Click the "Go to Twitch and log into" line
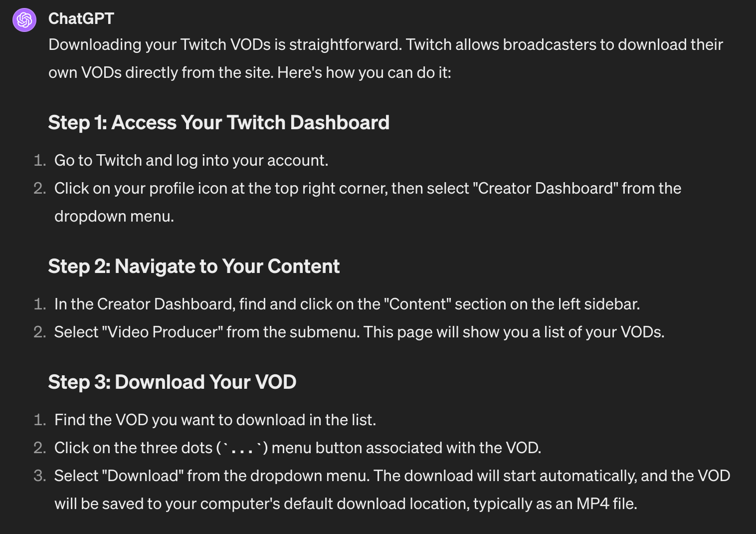The image size is (756, 534). pyautogui.click(x=191, y=160)
